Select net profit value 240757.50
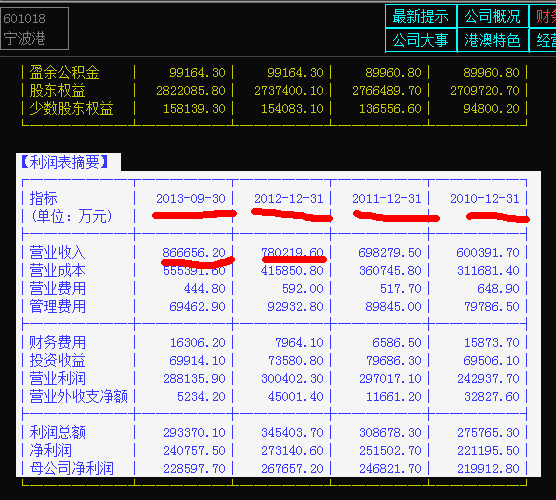Screen dimensions: 556x500 click(x=194, y=451)
